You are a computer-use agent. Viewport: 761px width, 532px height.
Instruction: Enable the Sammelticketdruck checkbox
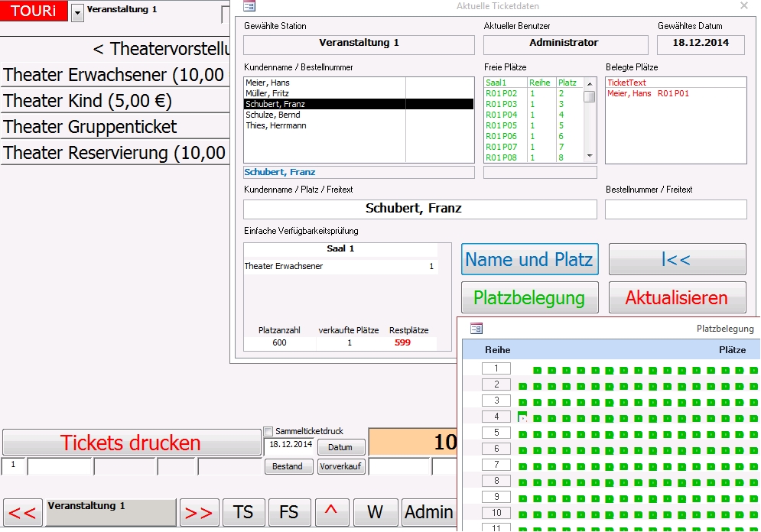point(268,431)
